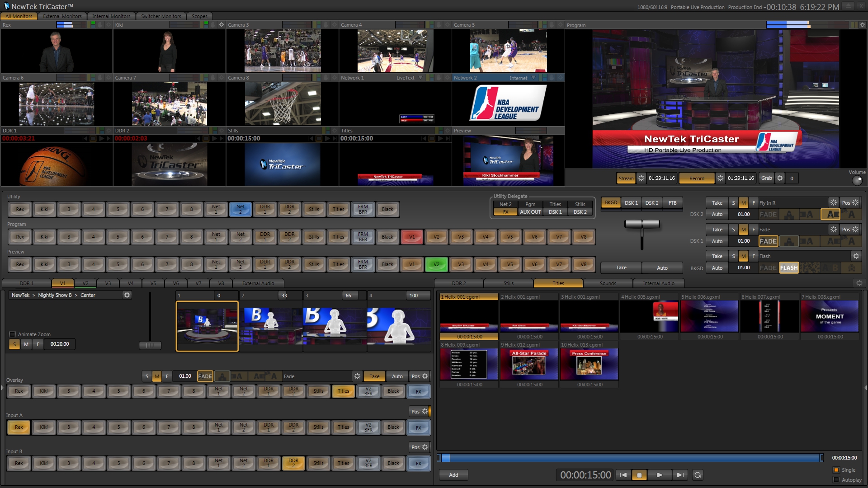The image size is (868, 488).
Task: Open the Sounds media tab
Action: coord(608,283)
